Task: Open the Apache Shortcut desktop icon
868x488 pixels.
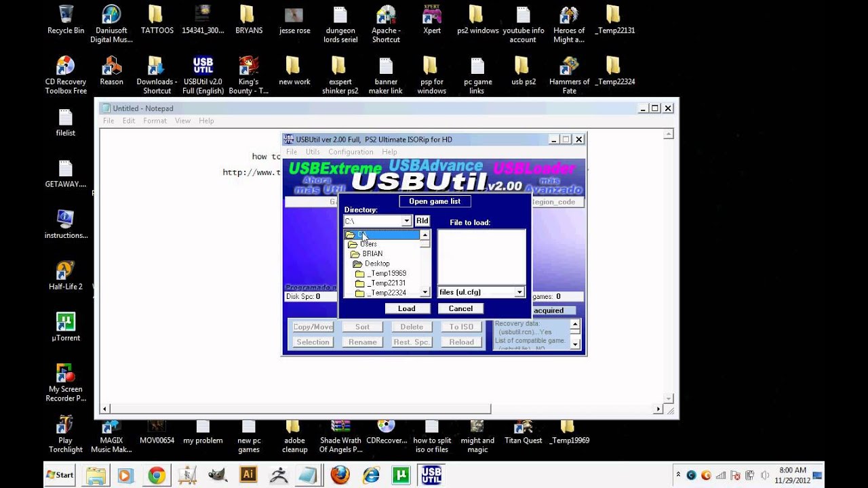Action: 386,24
